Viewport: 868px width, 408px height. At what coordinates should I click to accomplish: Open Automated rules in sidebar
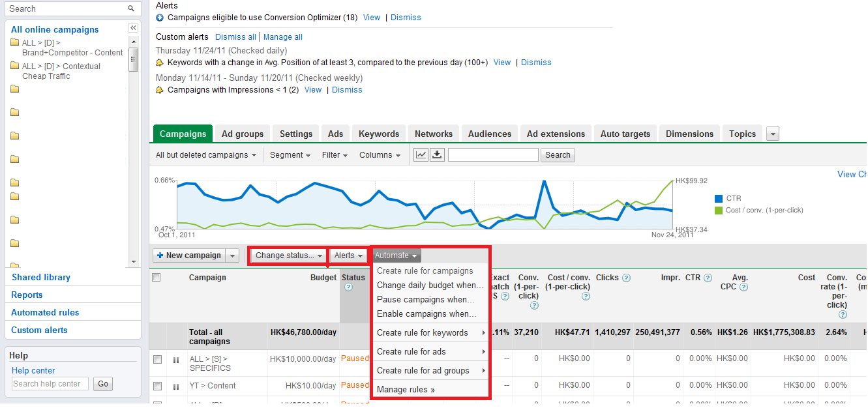point(45,313)
